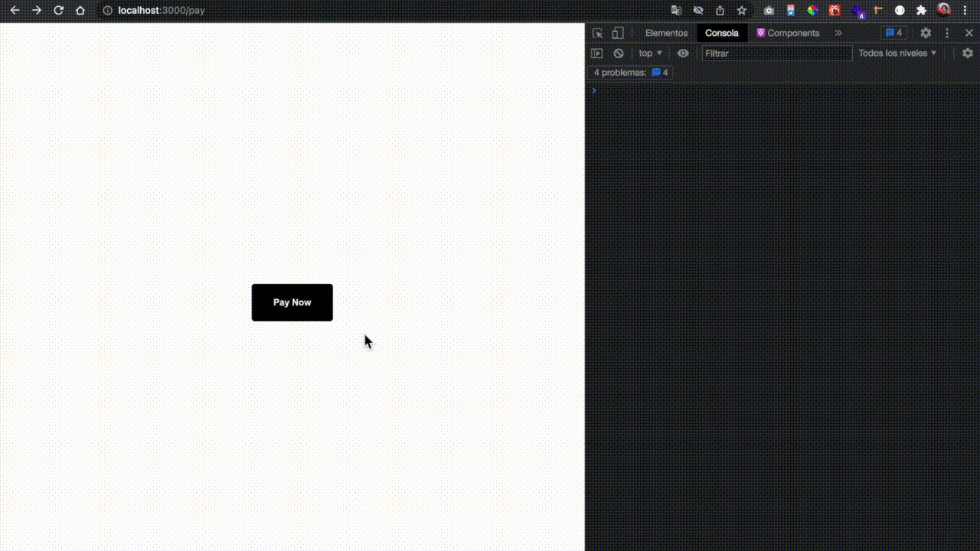Toggle the console sidebar
This screenshot has height=551, width=980.
[x=597, y=53]
